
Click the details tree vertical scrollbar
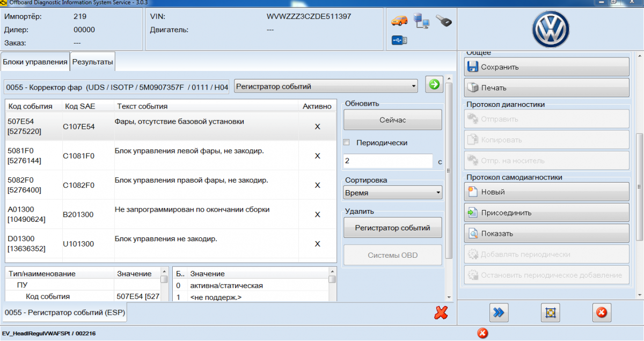[164, 285]
